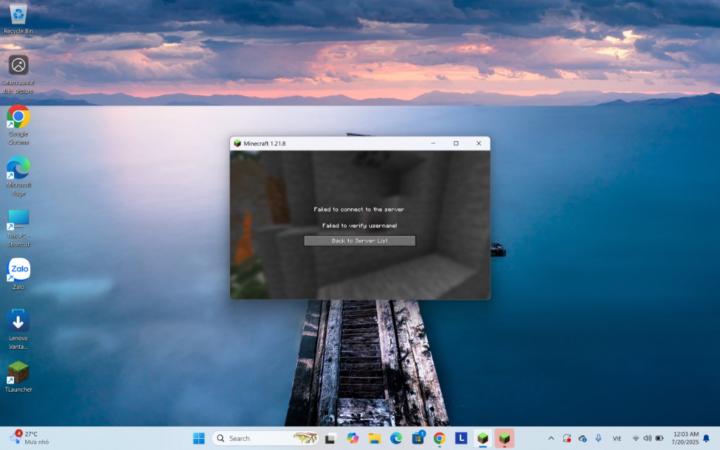Minimize the Minecraft 1.21.8 window
The height and width of the screenshot is (450, 720).
(433, 143)
